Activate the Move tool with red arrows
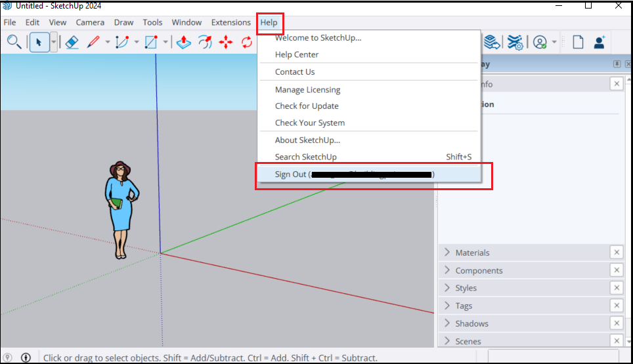 pyautogui.click(x=226, y=42)
